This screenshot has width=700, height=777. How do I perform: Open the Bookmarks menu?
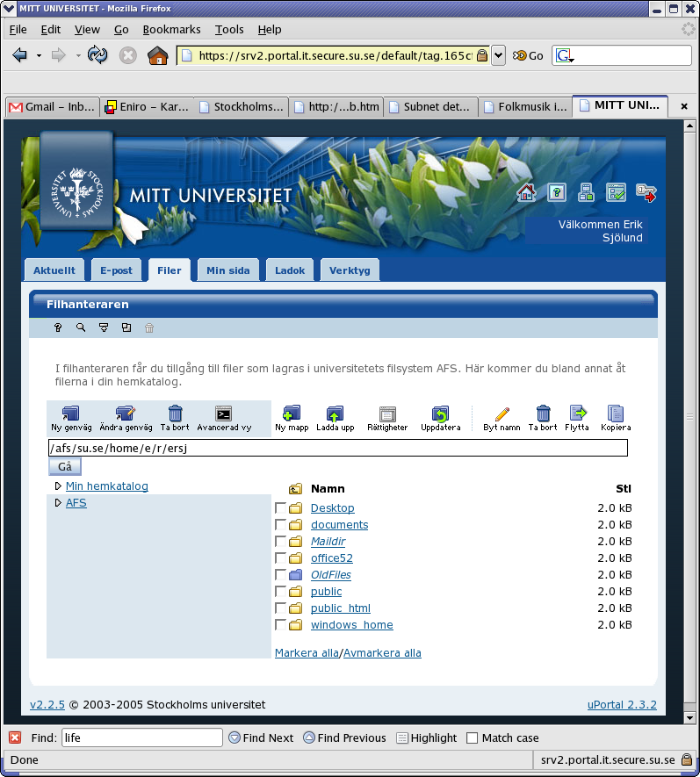(x=171, y=30)
